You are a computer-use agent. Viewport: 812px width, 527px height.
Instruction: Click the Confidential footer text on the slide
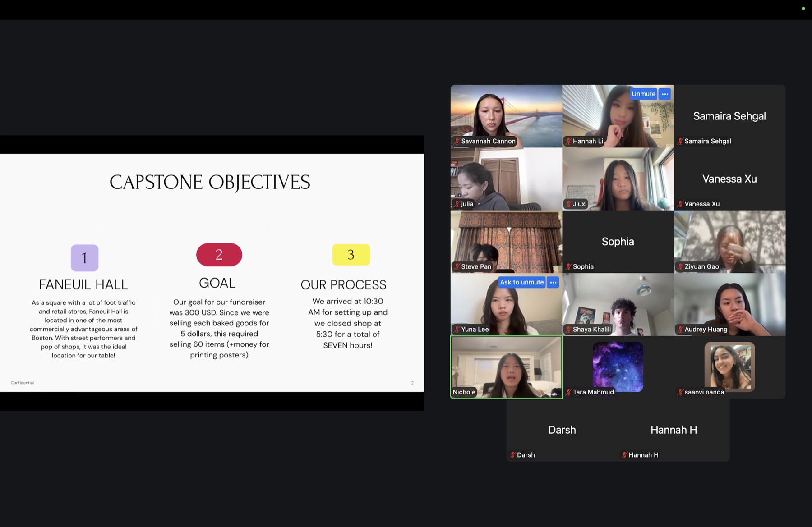pyautogui.click(x=22, y=383)
